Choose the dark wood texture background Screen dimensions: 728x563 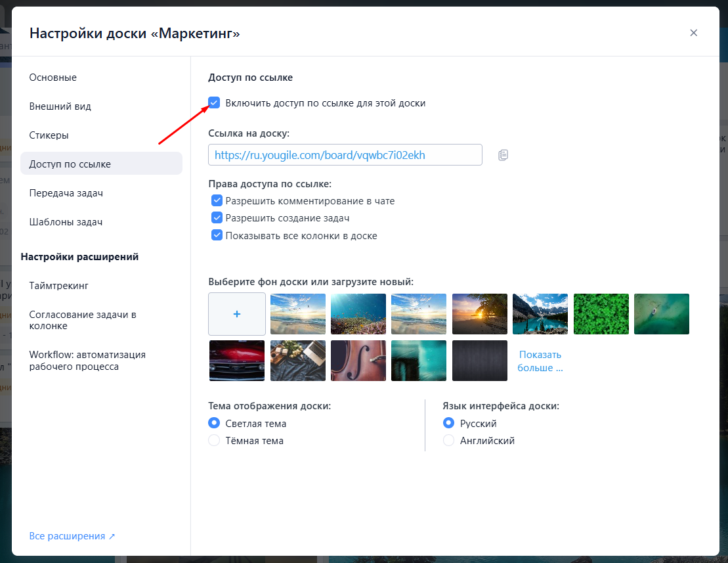point(480,361)
